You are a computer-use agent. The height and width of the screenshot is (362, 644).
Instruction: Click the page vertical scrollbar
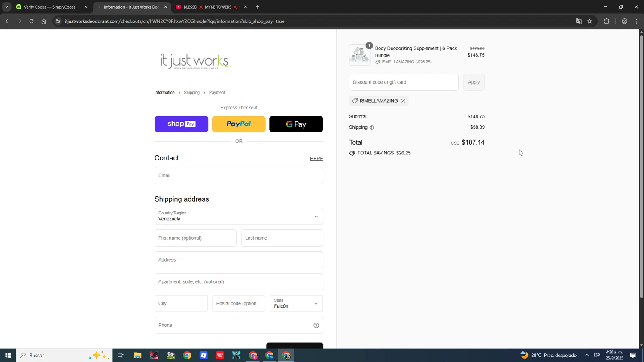641,166
